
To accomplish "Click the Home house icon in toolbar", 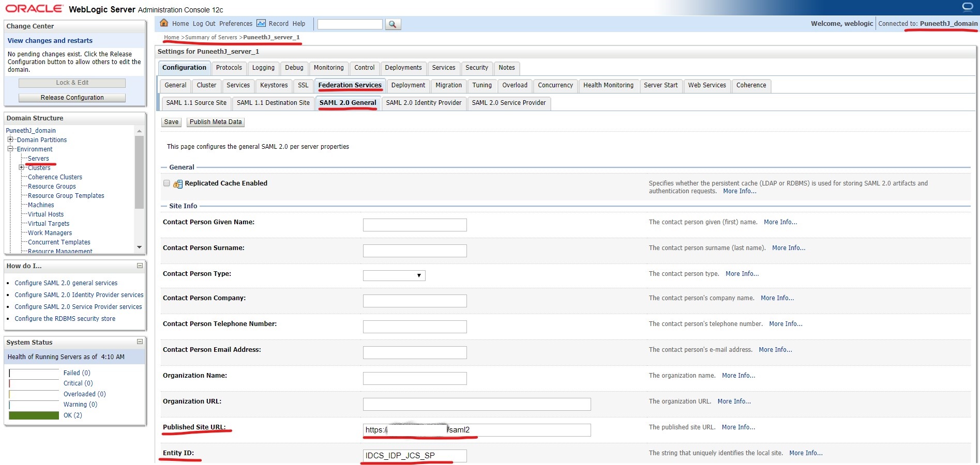I will [164, 23].
